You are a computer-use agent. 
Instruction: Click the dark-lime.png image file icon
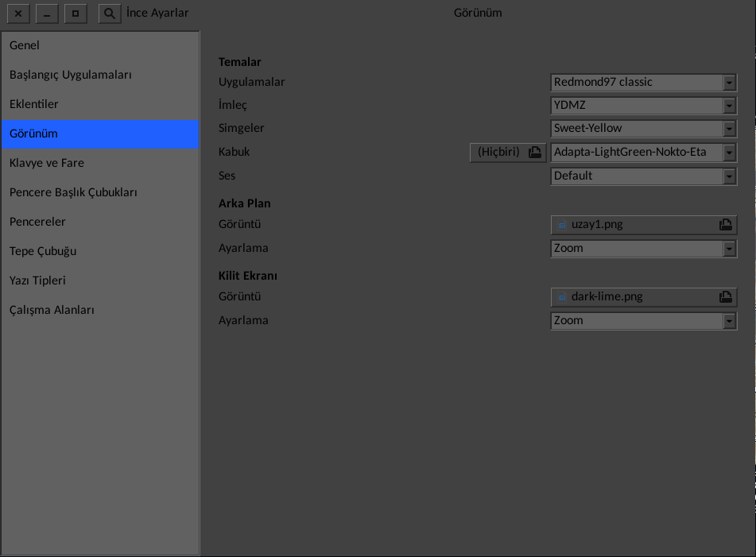(562, 297)
